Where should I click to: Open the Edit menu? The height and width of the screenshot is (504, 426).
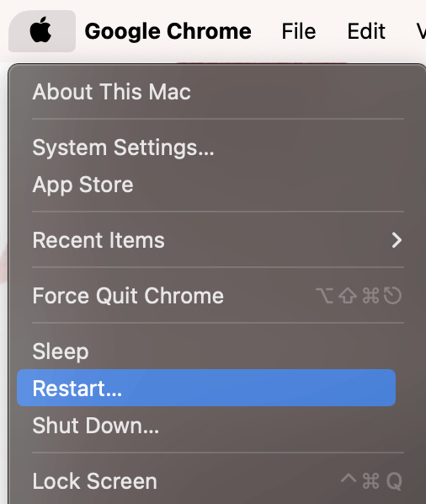(366, 31)
